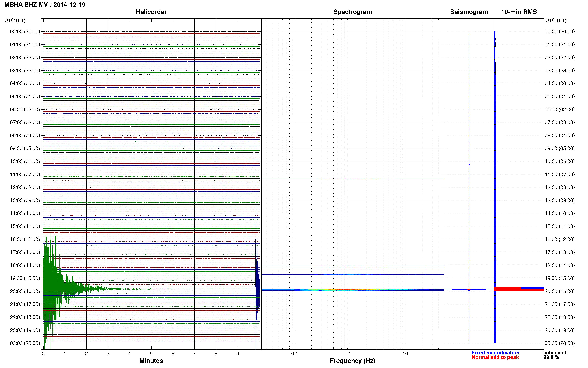Click the left '11:00 (07:00)' time label
The height and width of the screenshot is (368, 588).
point(25,174)
